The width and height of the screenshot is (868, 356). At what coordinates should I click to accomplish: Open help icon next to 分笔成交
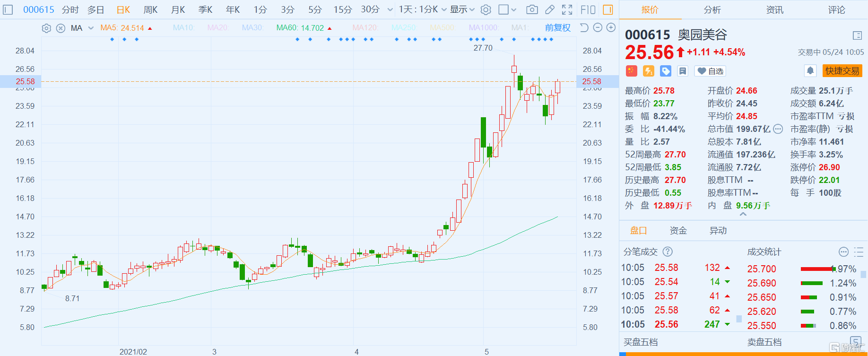(668, 252)
